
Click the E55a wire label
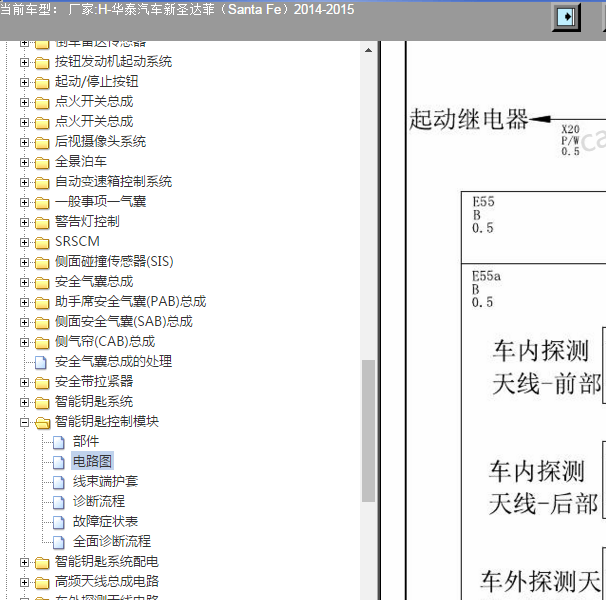486,289
